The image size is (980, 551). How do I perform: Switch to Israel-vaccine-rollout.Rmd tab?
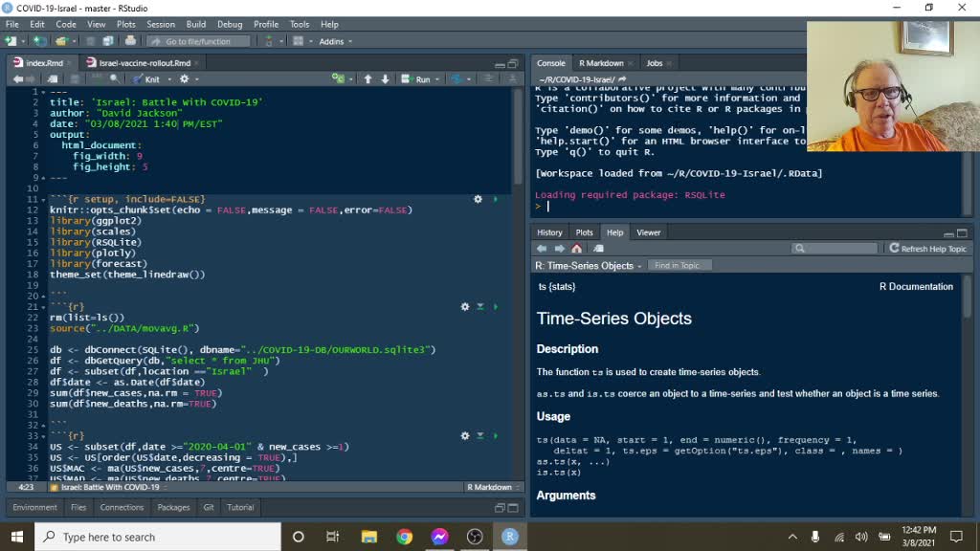click(144, 63)
